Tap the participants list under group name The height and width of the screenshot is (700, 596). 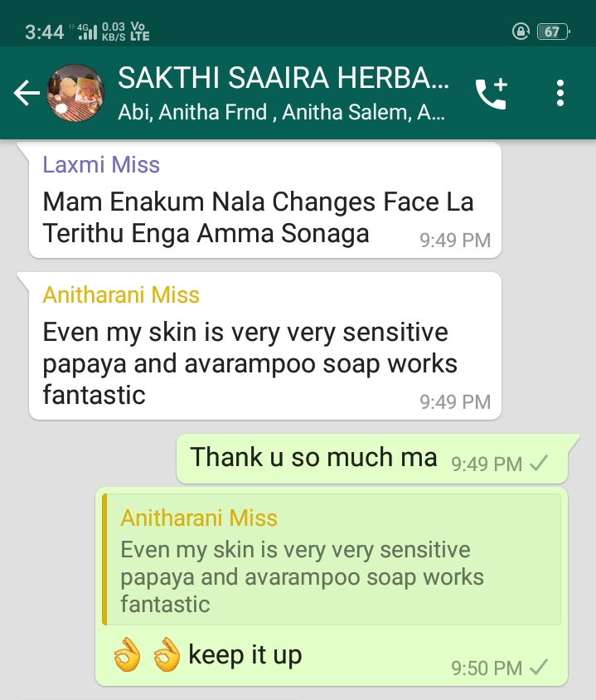282,112
